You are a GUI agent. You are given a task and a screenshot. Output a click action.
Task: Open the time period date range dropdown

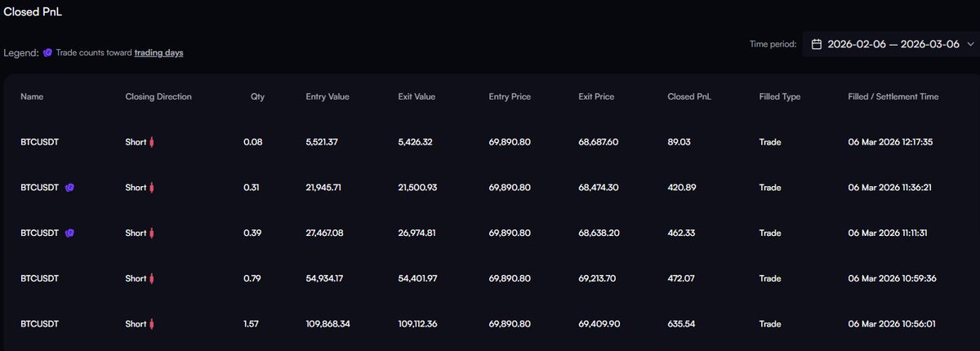click(891, 44)
